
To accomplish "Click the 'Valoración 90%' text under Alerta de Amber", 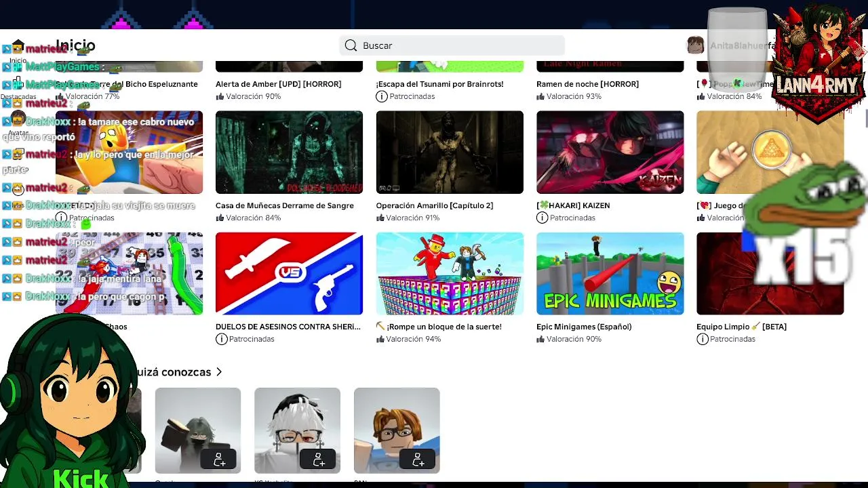I will pos(253,96).
